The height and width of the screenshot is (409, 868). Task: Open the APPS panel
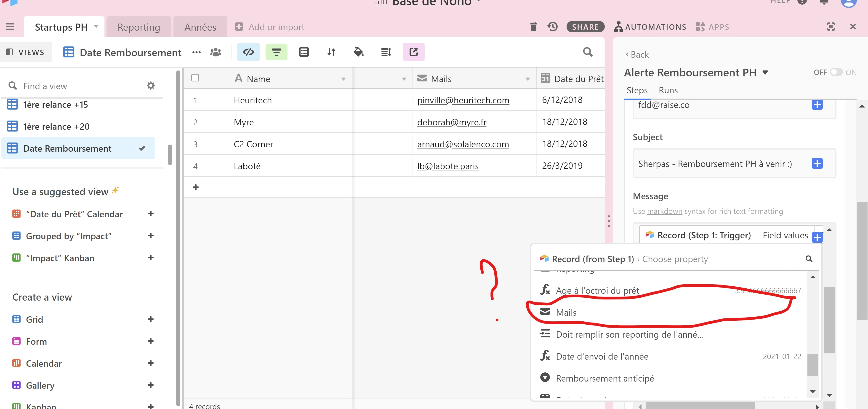point(712,27)
